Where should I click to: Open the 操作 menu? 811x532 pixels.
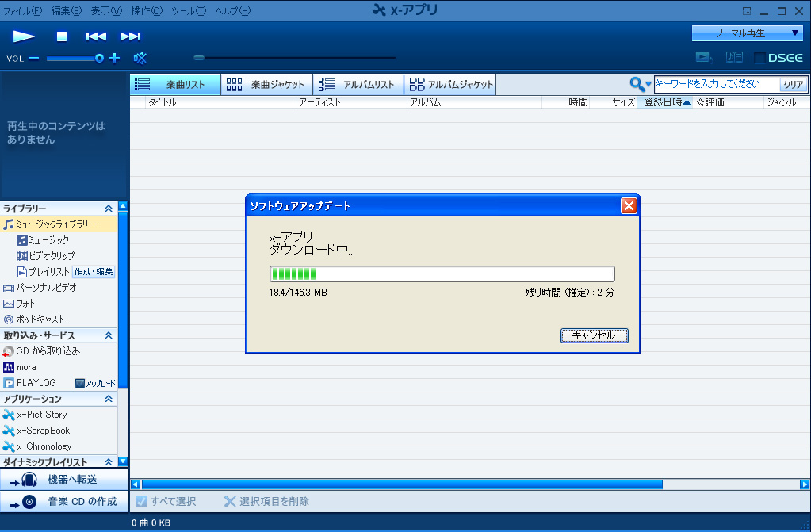coord(147,11)
